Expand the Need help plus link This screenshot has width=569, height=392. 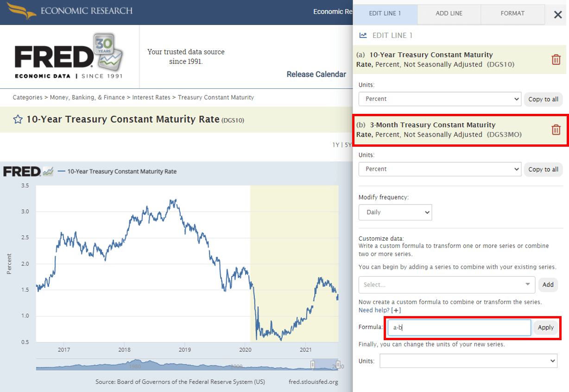[396, 310]
